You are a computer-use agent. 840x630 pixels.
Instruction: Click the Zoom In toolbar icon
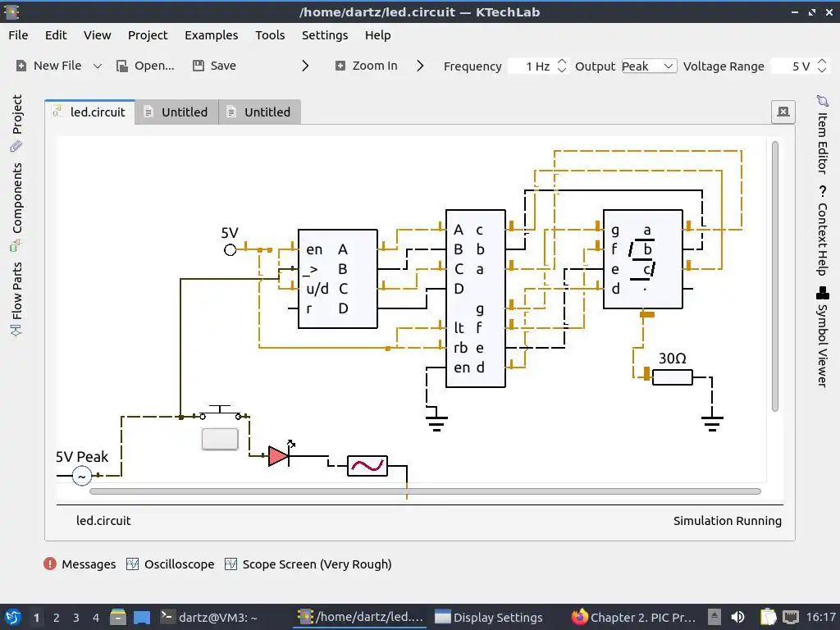(340, 66)
